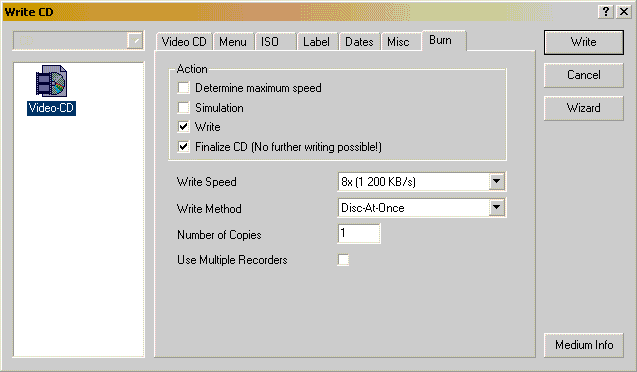Click the Video-CD label text
This screenshot has height=372, width=637.
pyautogui.click(x=51, y=108)
